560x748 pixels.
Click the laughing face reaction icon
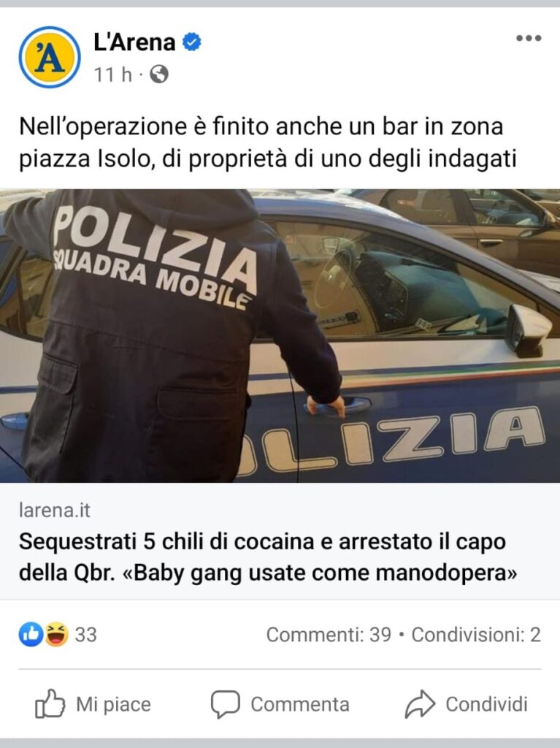pyautogui.click(x=56, y=635)
